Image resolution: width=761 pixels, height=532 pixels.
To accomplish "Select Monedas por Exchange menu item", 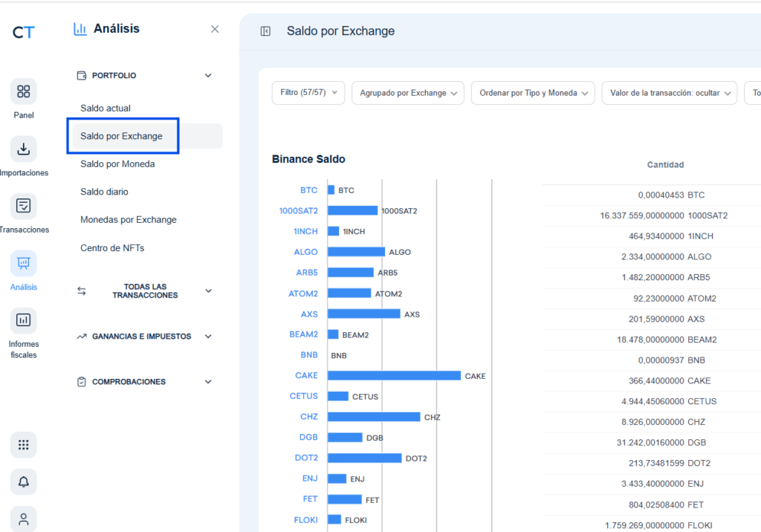I will tap(128, 219).
